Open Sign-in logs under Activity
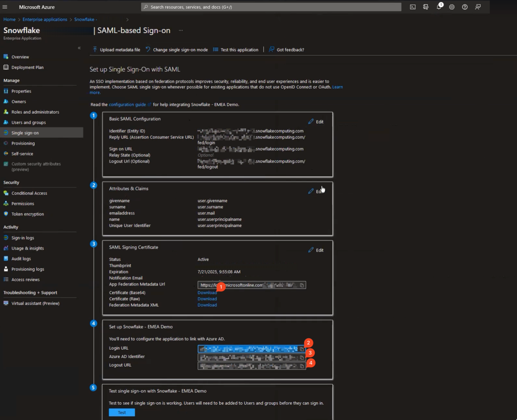Screen dimensions: 517x420 pos(23,237)
